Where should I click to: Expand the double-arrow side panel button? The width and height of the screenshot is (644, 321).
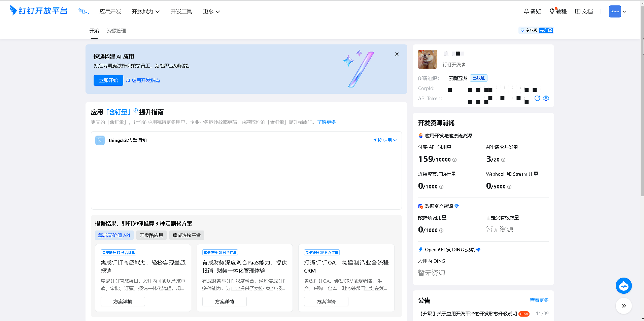623,306
